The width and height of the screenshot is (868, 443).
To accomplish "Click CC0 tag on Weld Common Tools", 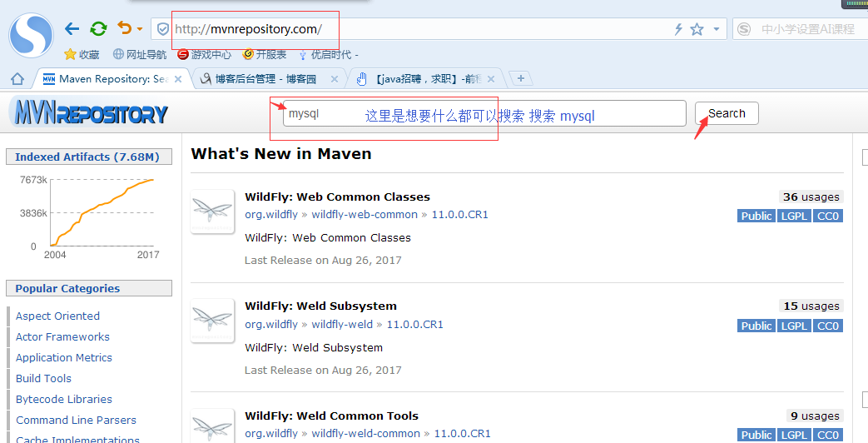I will pyautogui.click(x=828, y=436).
